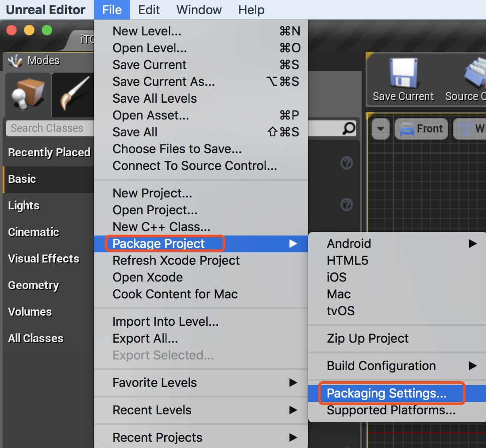This screenshot has width=486, height=448.
Task: Click the Unreal Editor application menu
Action: tap(46, 10)
